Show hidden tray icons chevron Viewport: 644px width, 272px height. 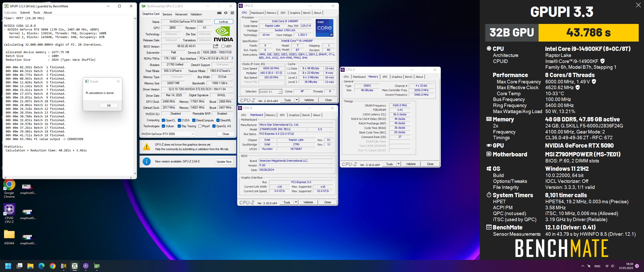click(x=583, y=266)
